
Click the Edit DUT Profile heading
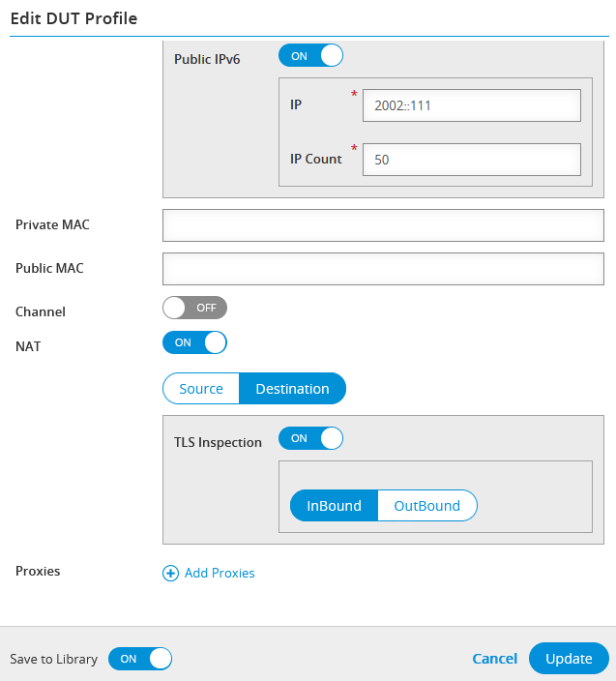pyautogui.click(x=73, y=18)
